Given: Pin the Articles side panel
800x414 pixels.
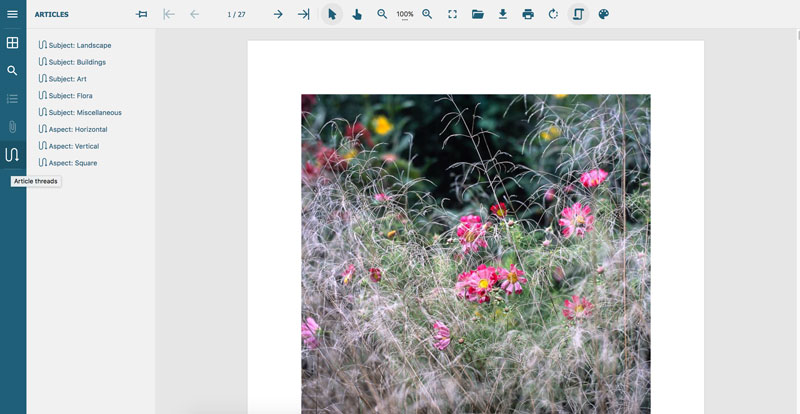Looking at the screenshot, I should click(142, 14).
